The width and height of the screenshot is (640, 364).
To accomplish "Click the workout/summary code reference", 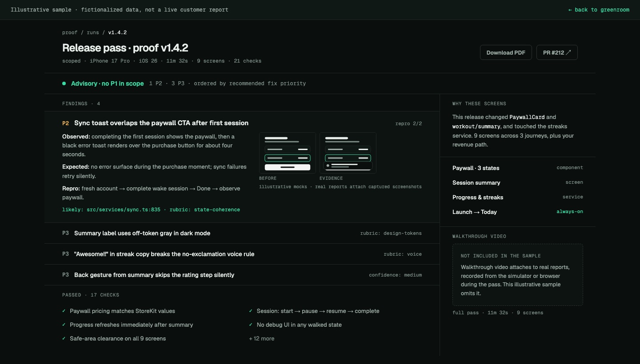I will click(x=476, y=127).
